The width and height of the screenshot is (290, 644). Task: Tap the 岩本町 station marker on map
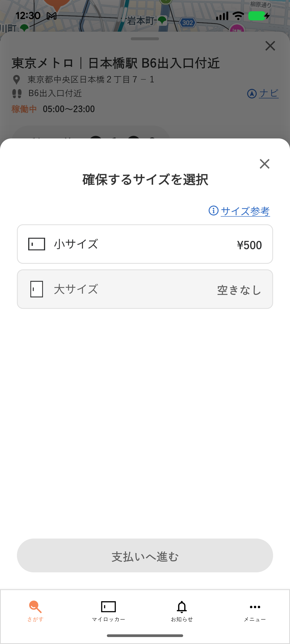click(162, 20)
